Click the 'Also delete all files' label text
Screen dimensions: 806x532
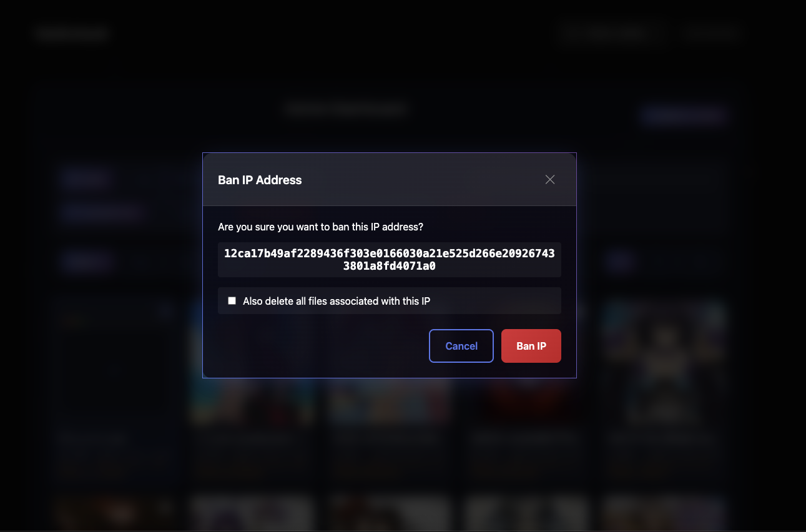click(337, 301)
